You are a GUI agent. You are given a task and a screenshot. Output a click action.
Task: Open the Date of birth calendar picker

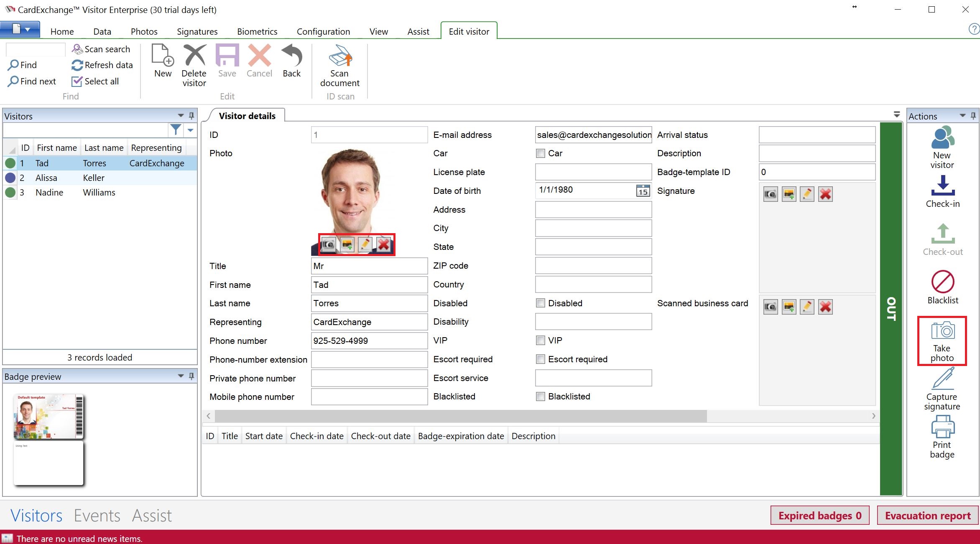pos(643,191)
